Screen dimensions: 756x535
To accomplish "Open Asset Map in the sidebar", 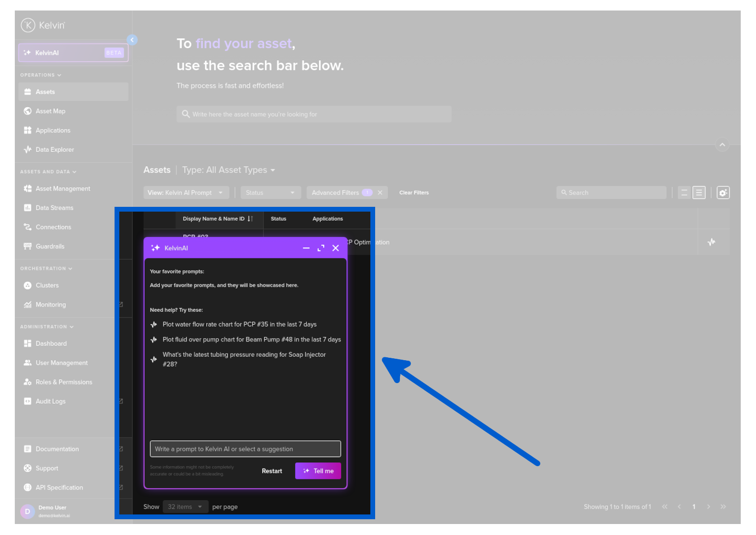I will point(50,111).
